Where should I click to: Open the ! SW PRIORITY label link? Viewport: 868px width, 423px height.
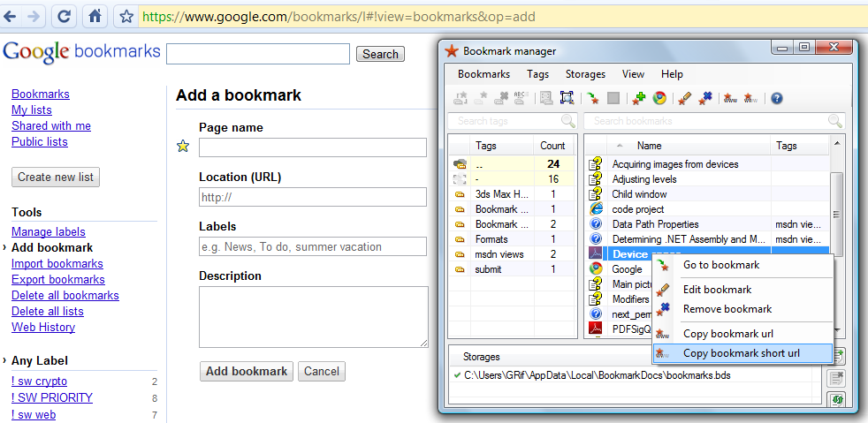point(52,397)
